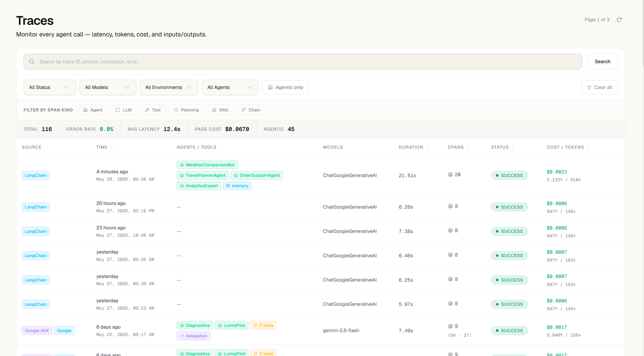Click the refresh icon beside Page 1 of 3

pyautogui.click(x=619, y=20)
